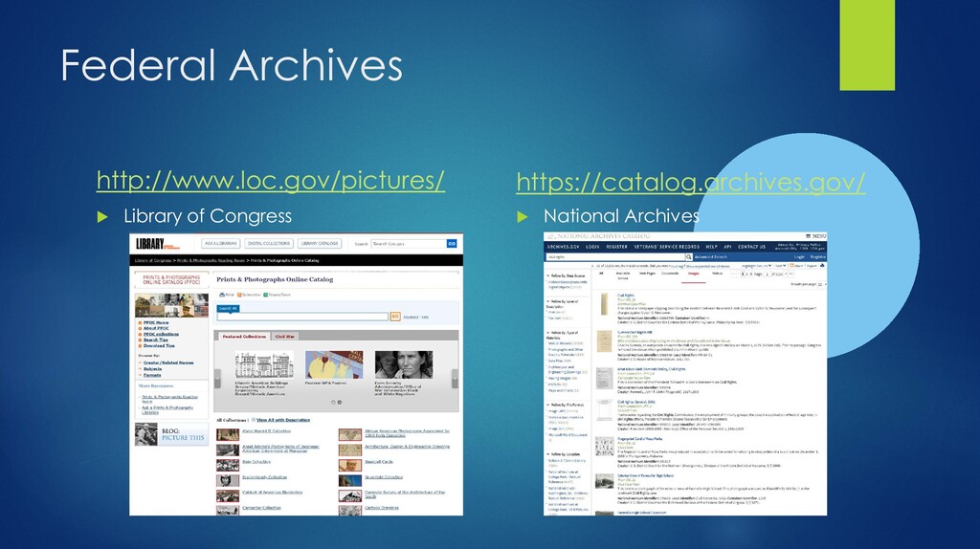Open the www.loc.gov/pictures hyperlink on the slide
This screenshot has height=549, width=980.
tap(271, 181)
